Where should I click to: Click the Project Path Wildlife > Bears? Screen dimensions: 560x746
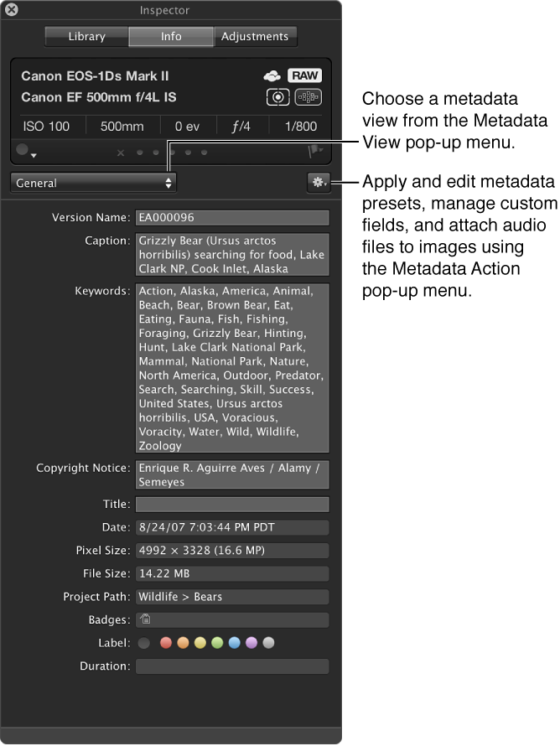click(232, 597)
